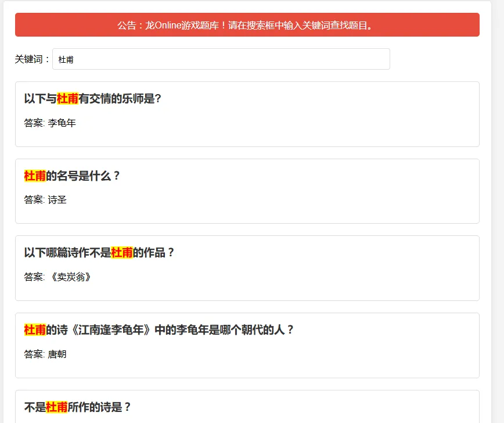Click the answer 唐朝
Screen dimensions: 504x423
click(x=57, y=354)
